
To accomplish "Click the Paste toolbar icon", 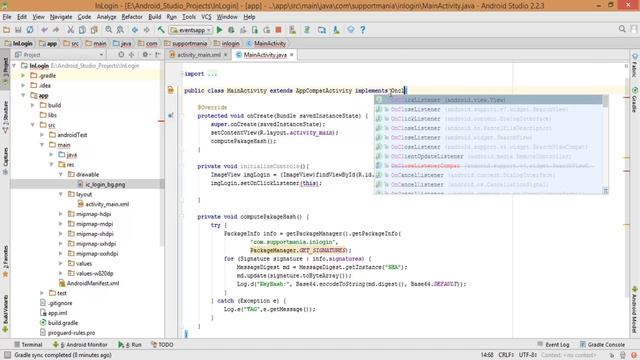I will point(94,30).
